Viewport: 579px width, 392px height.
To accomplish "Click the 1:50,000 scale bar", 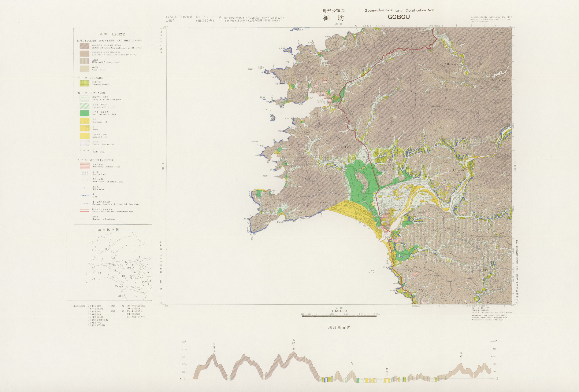I will (x=339, y=315).
